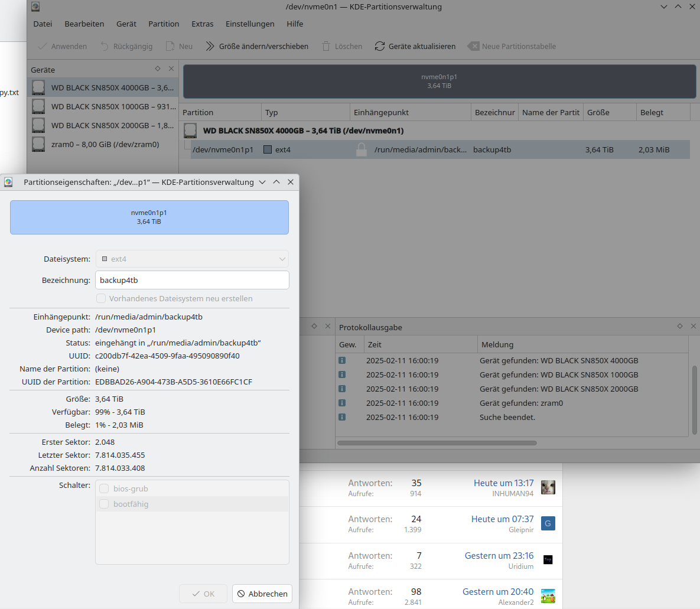Sort by Größe column header
This screenshot has height=609, width=700.
coord(610,112)
